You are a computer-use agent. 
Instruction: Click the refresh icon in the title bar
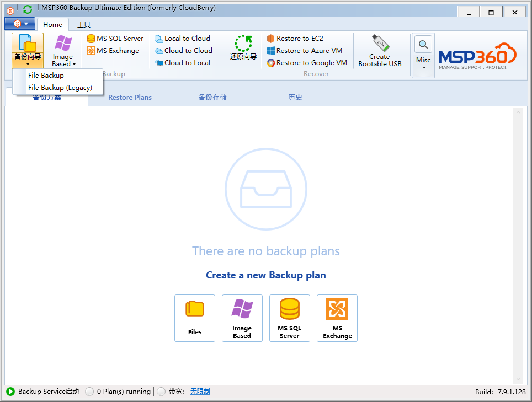(x=26, y=9)
